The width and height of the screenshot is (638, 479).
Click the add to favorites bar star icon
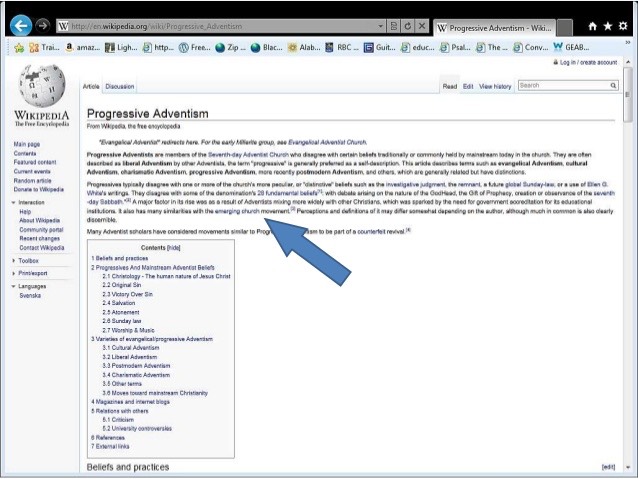point(19,48)
